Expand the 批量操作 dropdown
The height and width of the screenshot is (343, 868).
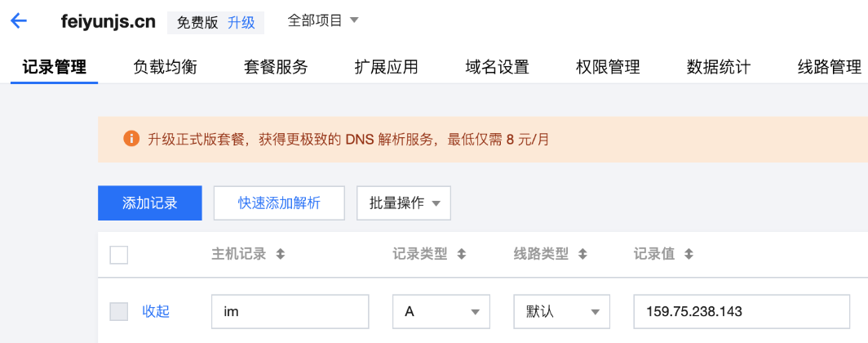tap(404, 203)
